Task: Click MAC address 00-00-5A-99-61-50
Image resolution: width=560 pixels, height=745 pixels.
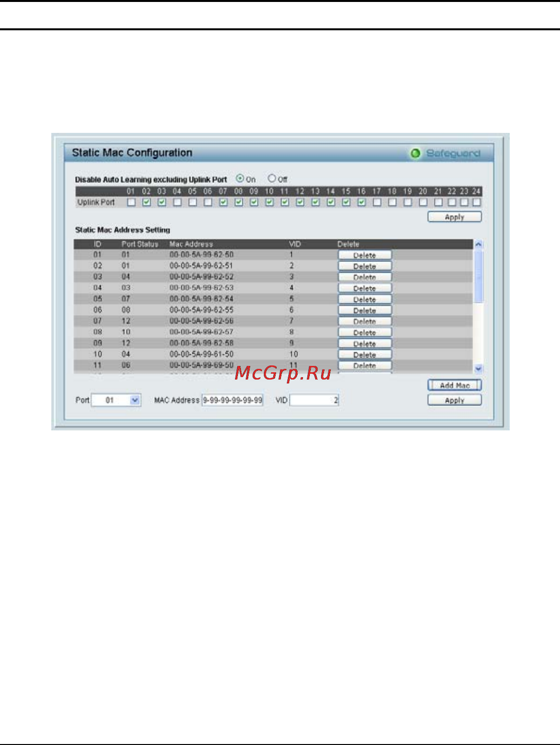Action: tap(201, 354)
